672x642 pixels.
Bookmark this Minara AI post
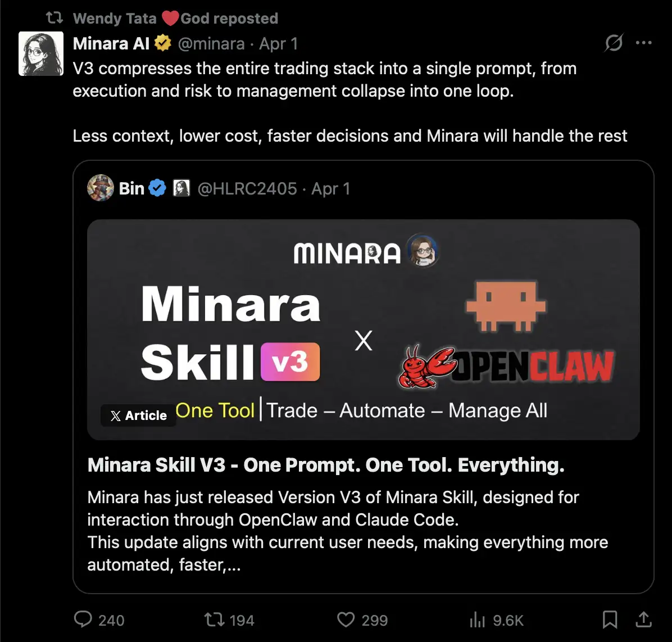[x=610, y=620]
